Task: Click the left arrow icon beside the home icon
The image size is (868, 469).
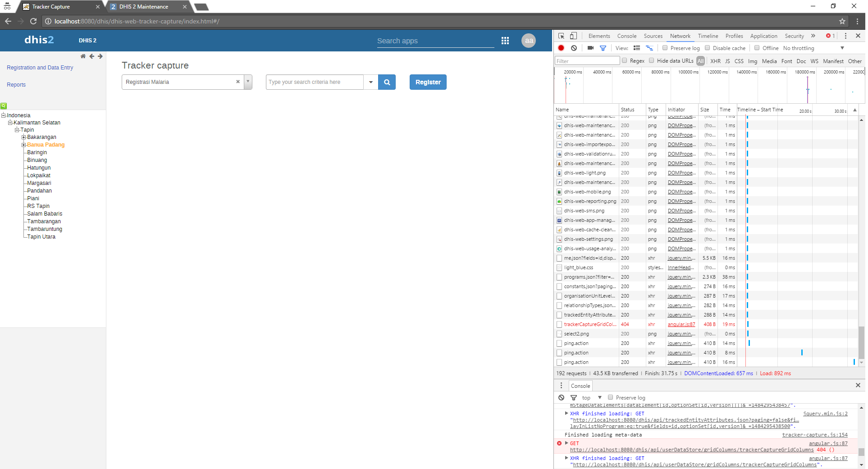Action: tap(92, 56)
